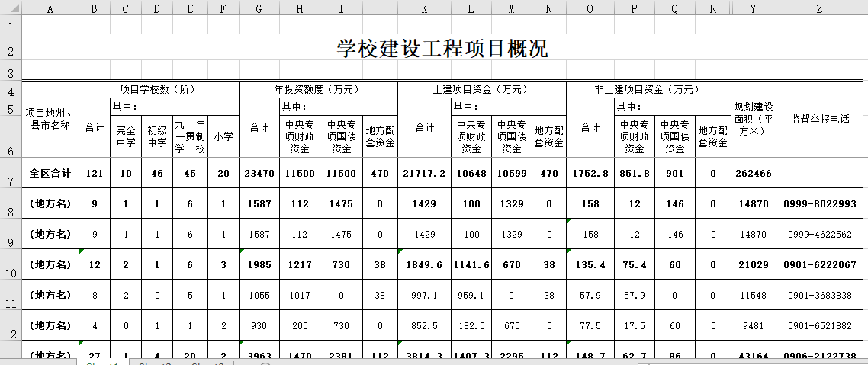The image size is (868, 365).
Task: Select column K header
Action: pyautogui.click(x=423, y=8)
